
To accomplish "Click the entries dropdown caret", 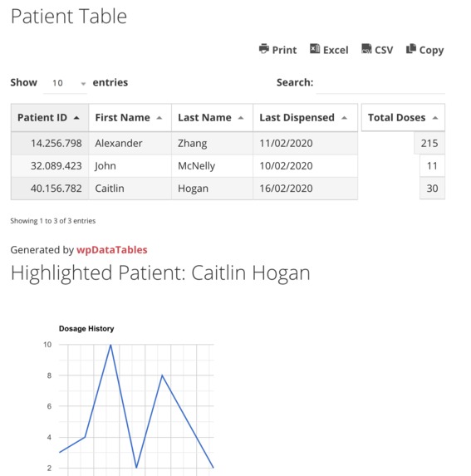I will coord(83,83).
